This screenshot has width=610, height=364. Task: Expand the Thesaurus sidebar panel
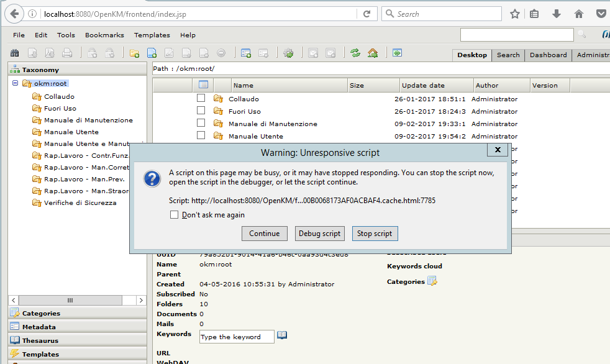(40, 340)
